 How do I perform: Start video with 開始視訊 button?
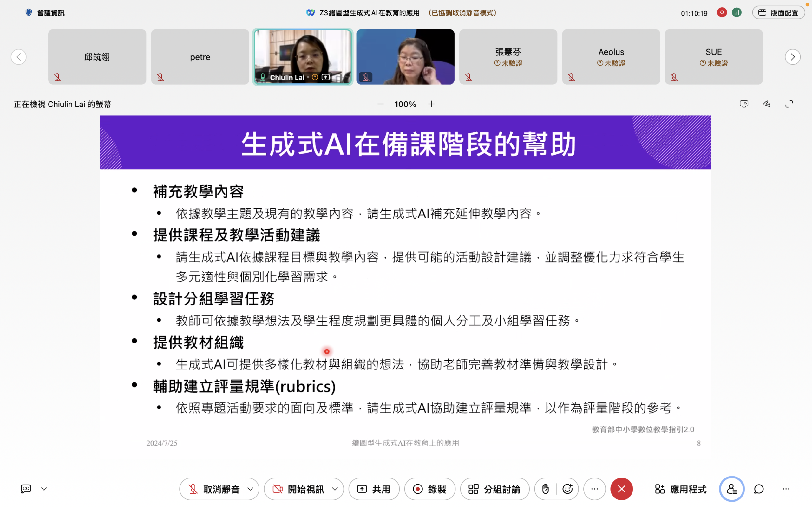[298, 489]
